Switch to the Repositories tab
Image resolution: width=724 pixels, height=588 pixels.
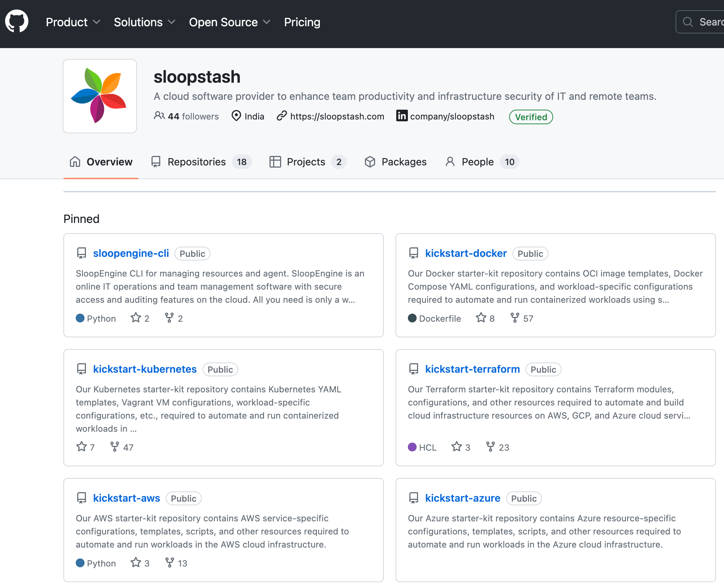tap(201, 162)
